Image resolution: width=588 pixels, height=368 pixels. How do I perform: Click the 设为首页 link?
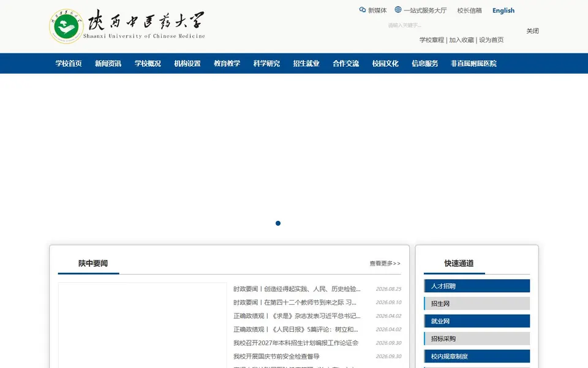click(491, 40)
